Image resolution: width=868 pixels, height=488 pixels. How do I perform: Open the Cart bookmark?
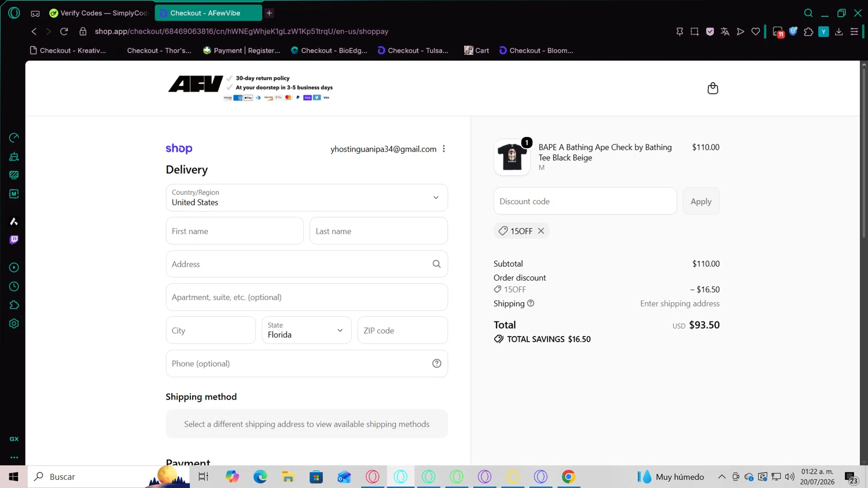(x=476, y=50)
